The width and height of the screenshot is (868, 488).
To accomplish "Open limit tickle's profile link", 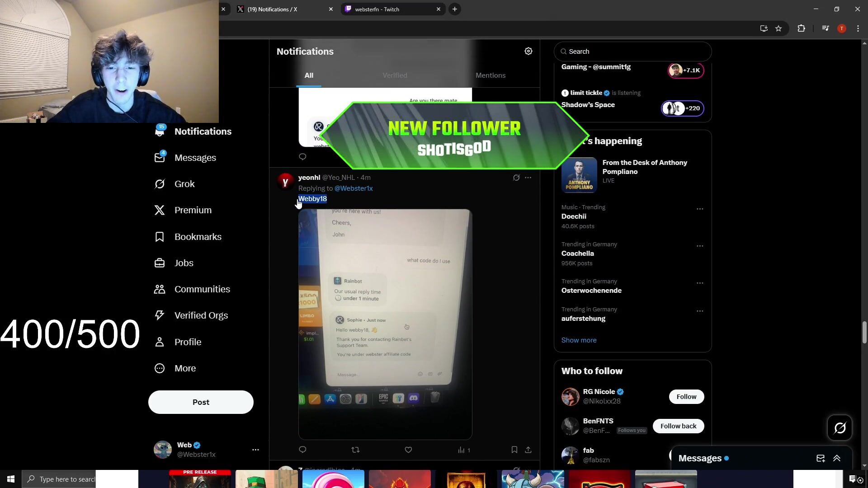I will (x=586, y=93).
